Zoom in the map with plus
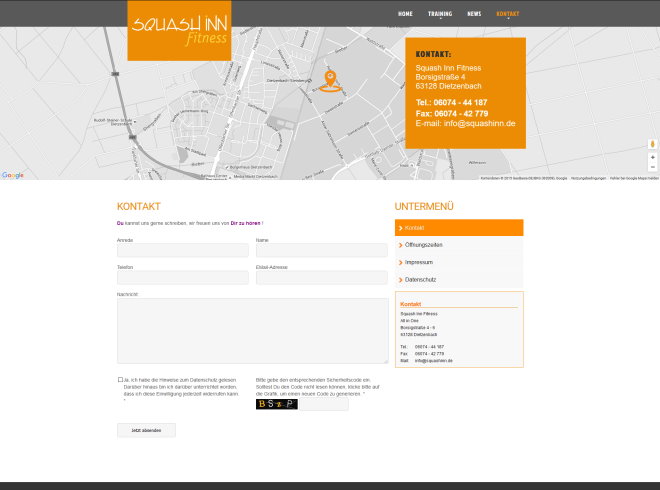 click(652, 157)
